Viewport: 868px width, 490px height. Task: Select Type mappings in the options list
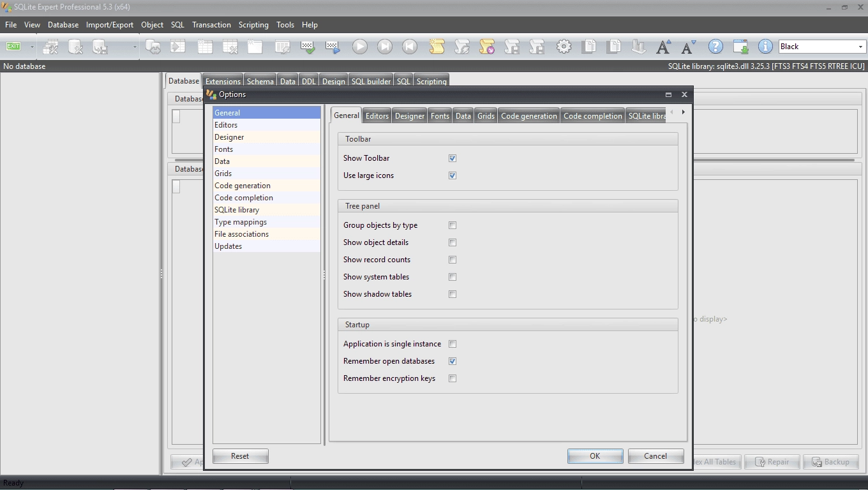coord(267,222)
